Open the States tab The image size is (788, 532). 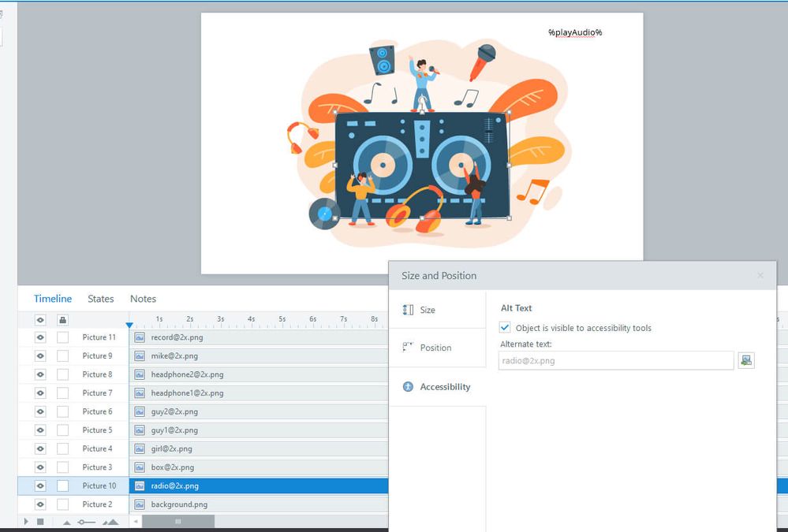[100, 299]
